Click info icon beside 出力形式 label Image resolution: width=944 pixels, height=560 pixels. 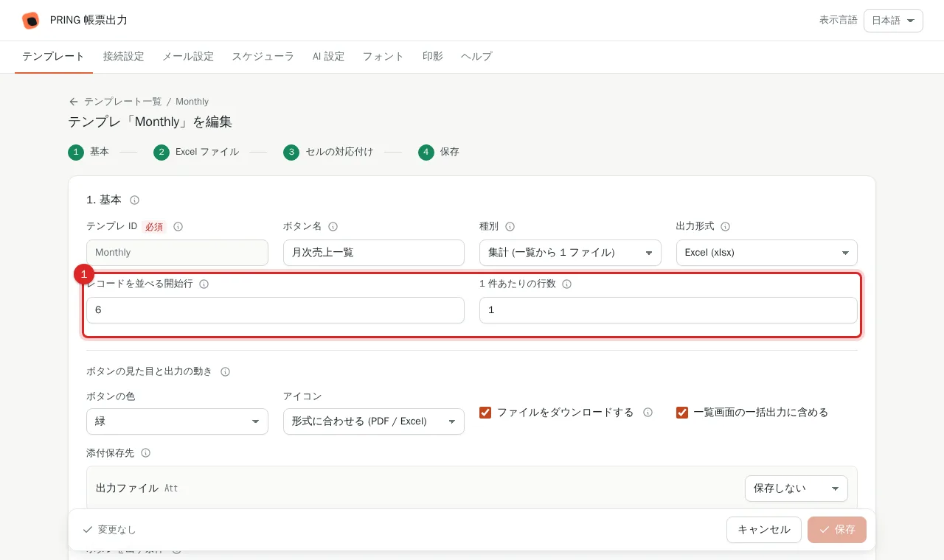(725, 226)
